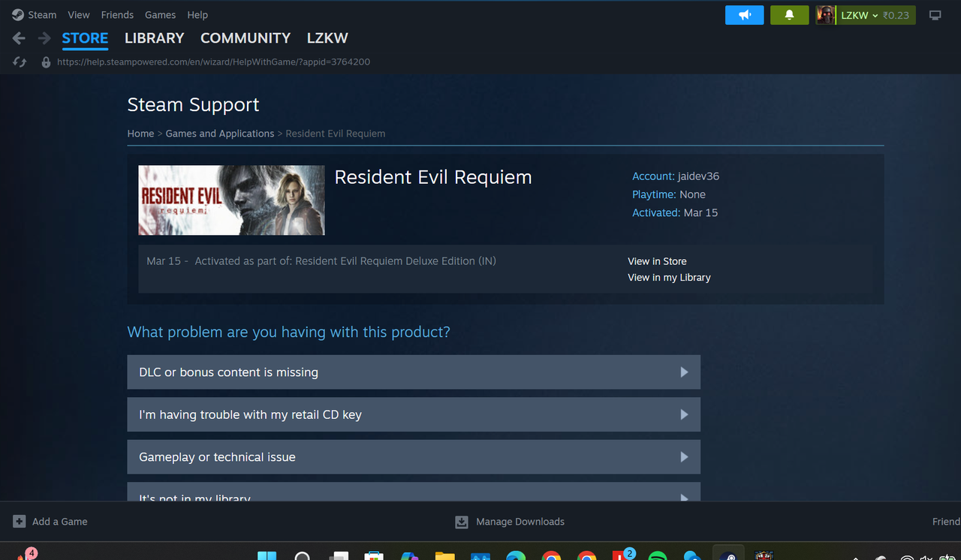
Task: Select It's not in my library option
Action: click(x=414, y=492)
